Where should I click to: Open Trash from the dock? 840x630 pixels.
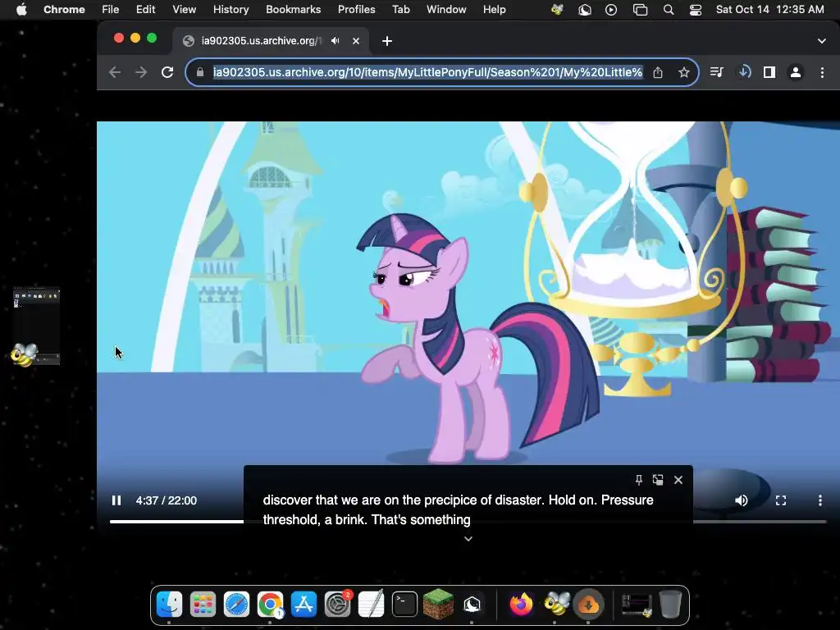tap(669, 605)
